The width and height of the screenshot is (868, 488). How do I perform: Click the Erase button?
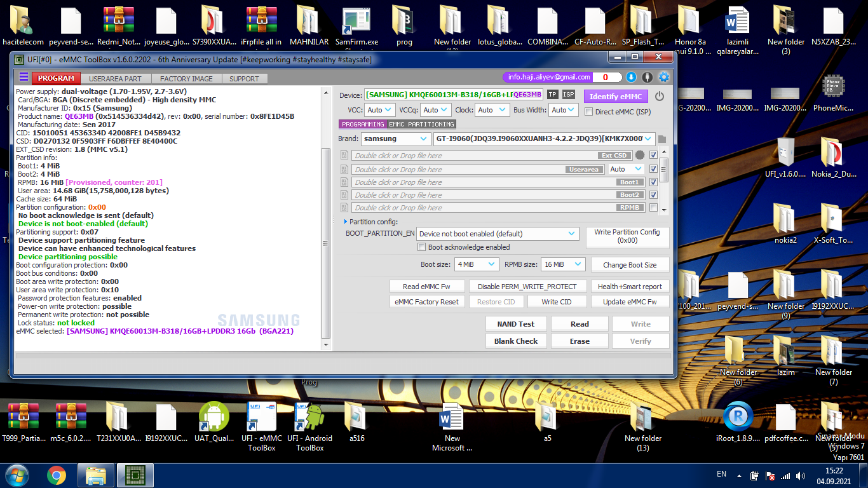click(580, 341)
